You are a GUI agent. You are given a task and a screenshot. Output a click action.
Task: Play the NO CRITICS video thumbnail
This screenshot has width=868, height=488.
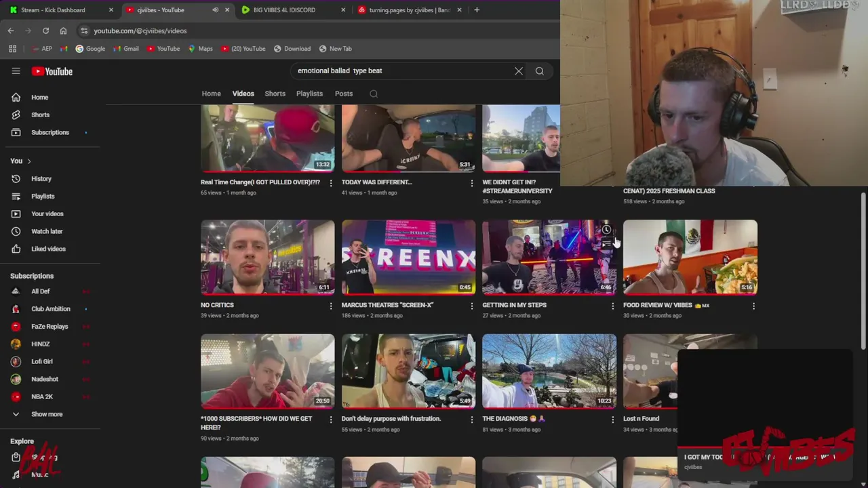267,257
